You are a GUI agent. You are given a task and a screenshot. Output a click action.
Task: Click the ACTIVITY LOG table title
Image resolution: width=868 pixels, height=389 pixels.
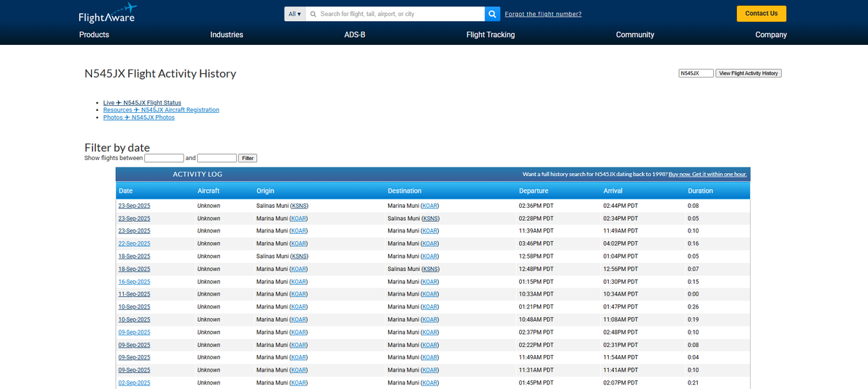(198, 174)
